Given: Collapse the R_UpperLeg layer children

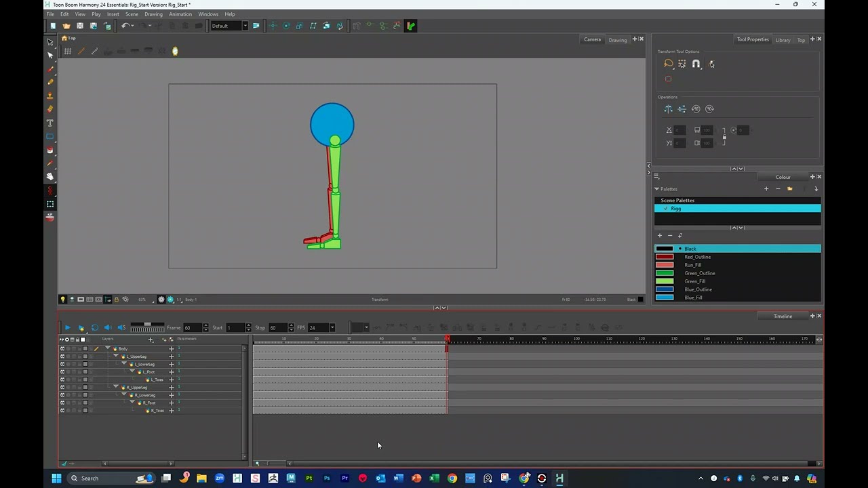Looking at the screenshot, I should click(x=116, y=387).
